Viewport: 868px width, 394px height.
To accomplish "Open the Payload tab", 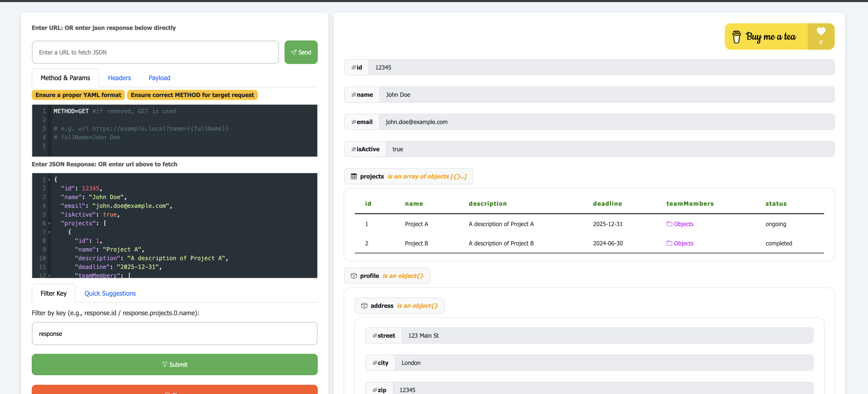I will click(x=159, y=78).
